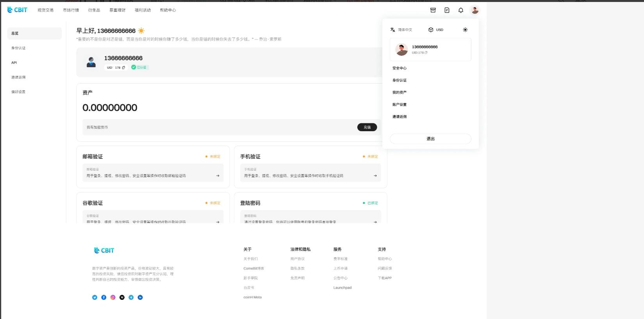Click the notification bell icon

pos(461,11)
